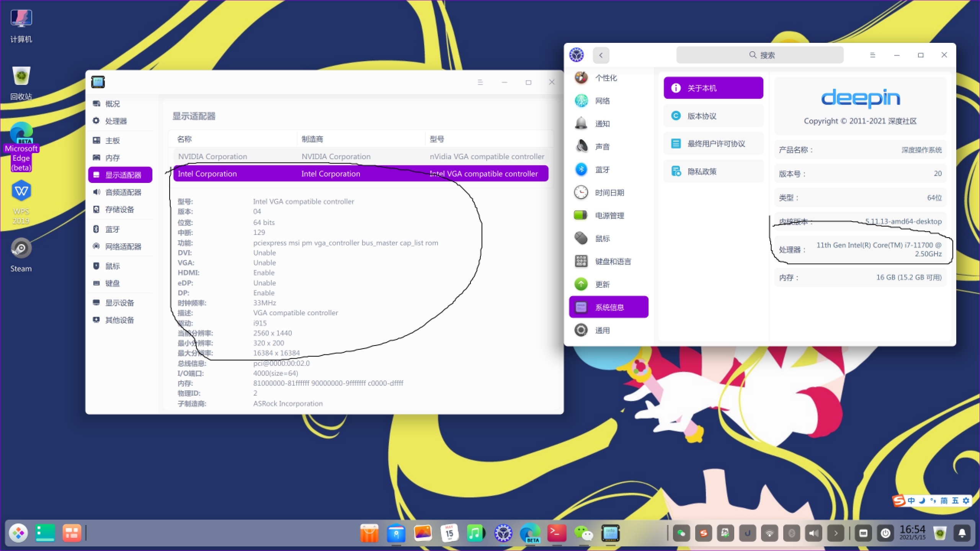Open the Device Manager hamburger menu

click(480, 82)
